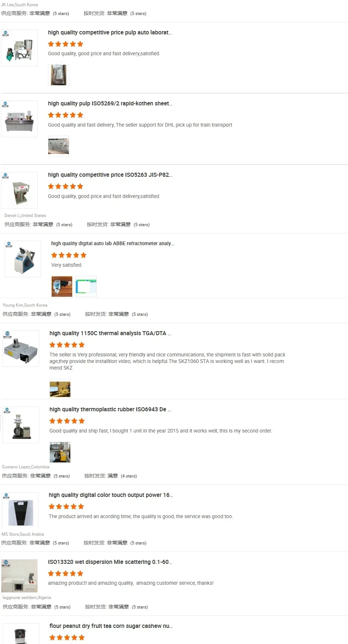The width and height of the screenshot is (348, 644).
Task: Open the thermoplastic rubber ISO6943 product image
Action: coord(21,425)
